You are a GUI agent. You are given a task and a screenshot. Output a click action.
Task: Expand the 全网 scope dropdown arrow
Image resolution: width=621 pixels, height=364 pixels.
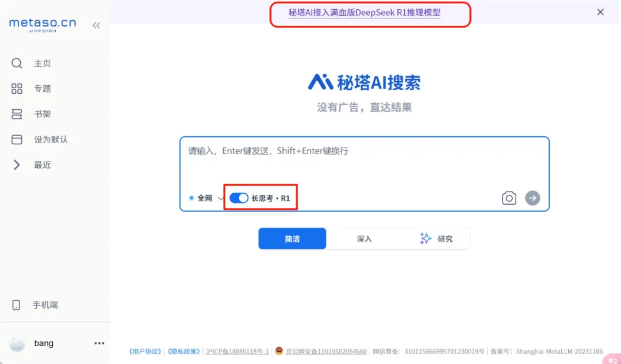221,198
